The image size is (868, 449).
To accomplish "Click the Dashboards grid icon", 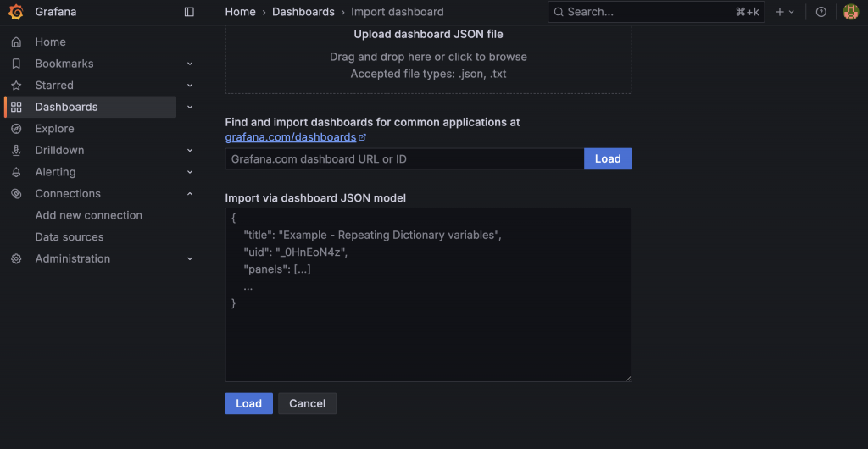I will tap(17, 107).
